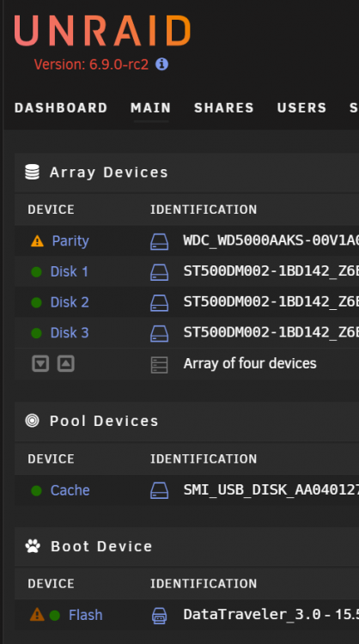Go to the Shares tab

224,107
